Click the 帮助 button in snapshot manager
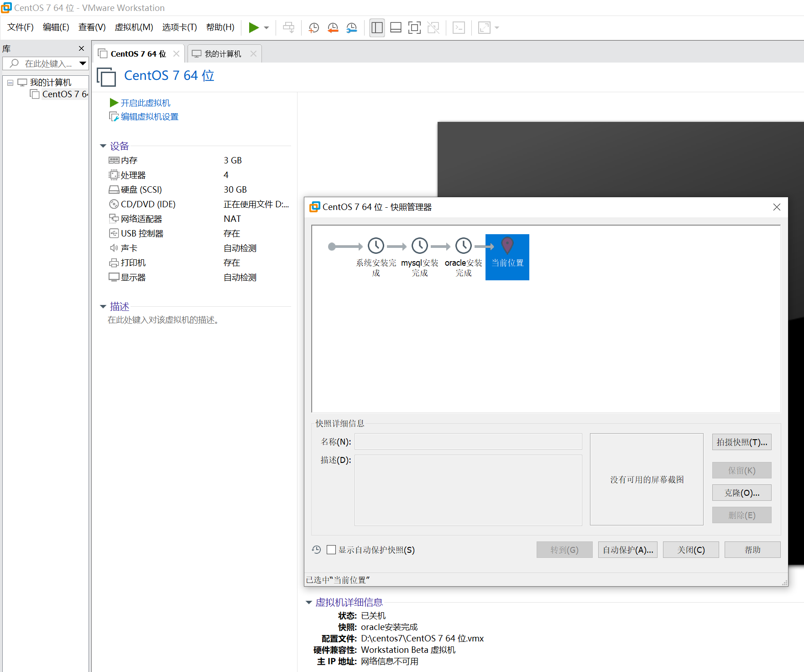This screenshot has width=804, height=672. click(x=752, y=550)
